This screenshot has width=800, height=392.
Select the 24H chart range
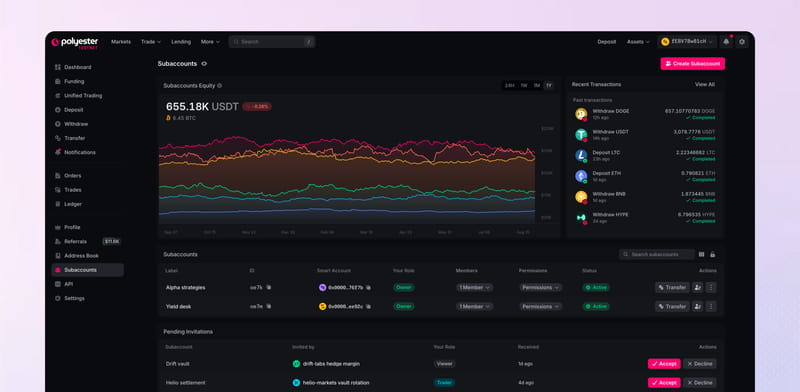click(509, 86)
